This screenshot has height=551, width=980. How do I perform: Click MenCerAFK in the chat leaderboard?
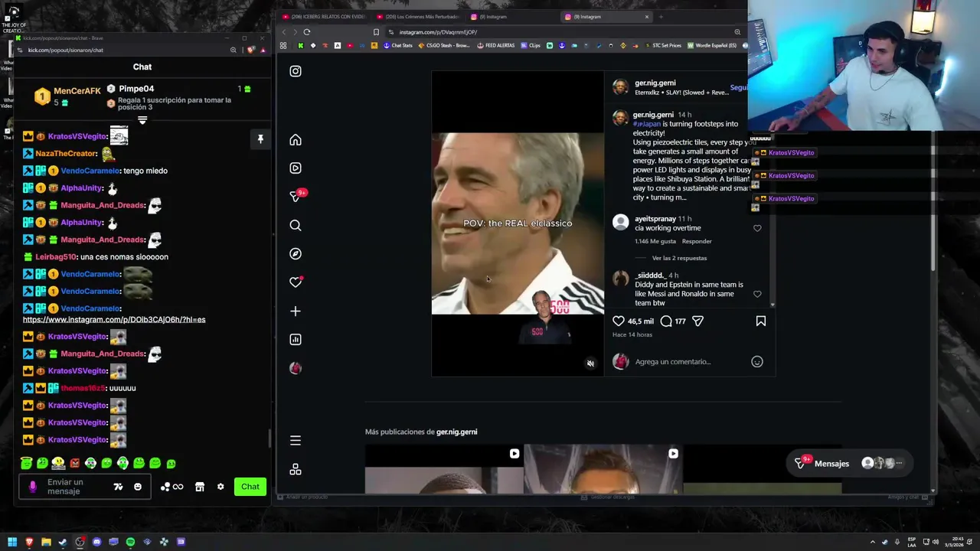(x=77, y=91)
